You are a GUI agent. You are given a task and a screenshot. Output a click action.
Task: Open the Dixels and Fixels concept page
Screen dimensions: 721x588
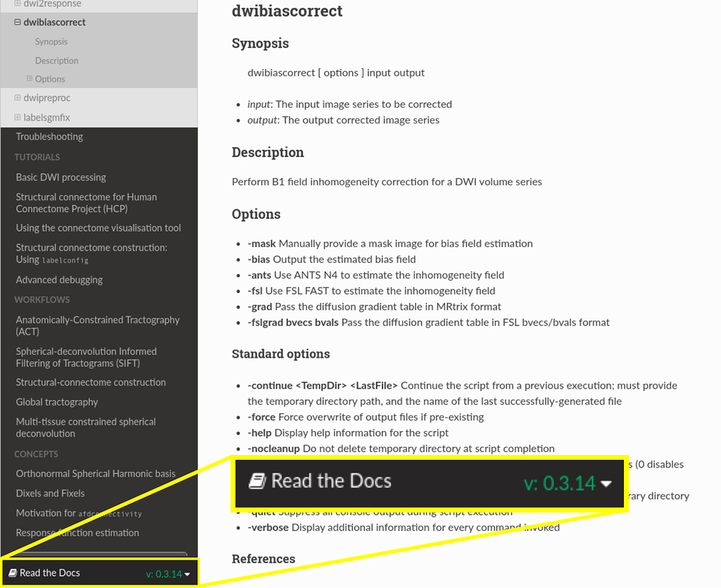[x=51, y=493]
